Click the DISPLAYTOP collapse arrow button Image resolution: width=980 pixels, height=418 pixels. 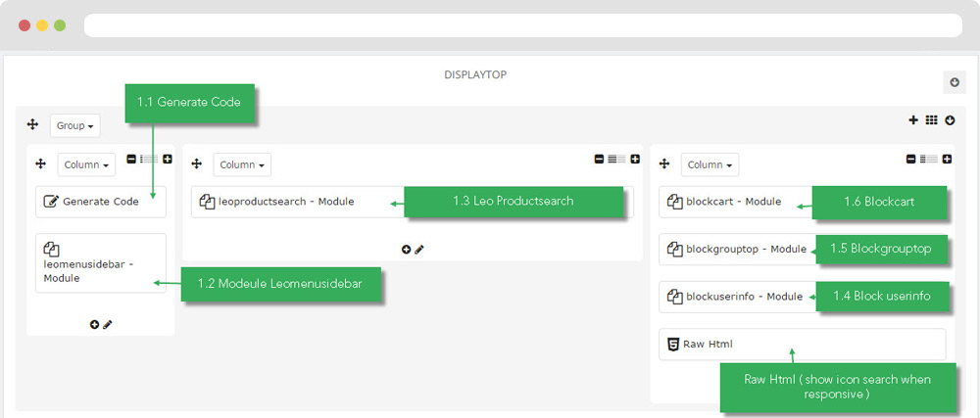(955, 82)
